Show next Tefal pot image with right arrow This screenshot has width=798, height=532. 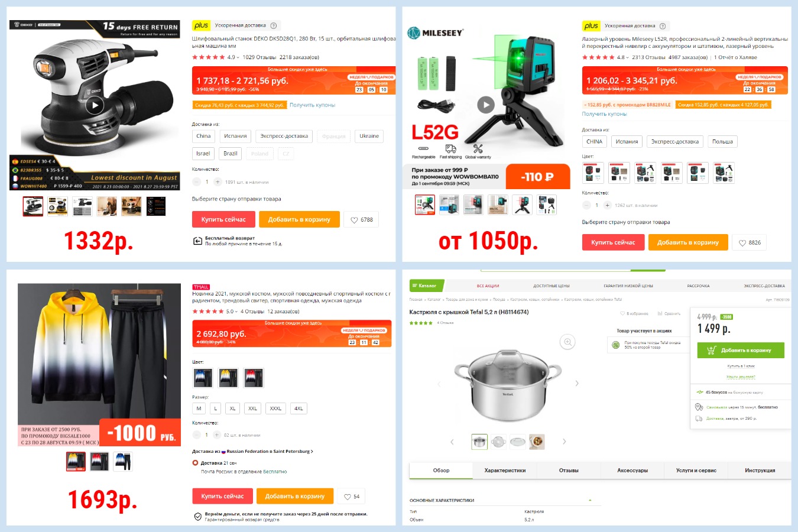click(577, 384)
